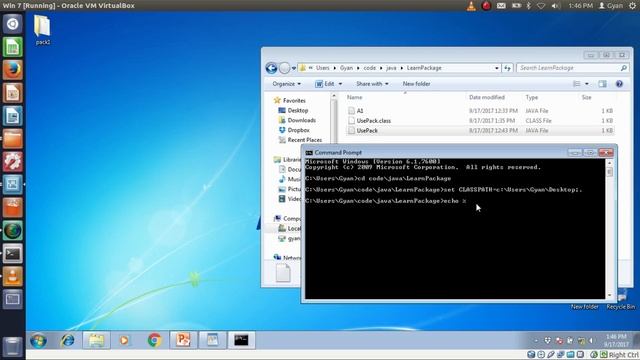Select Desktop in Favorites

298,111
